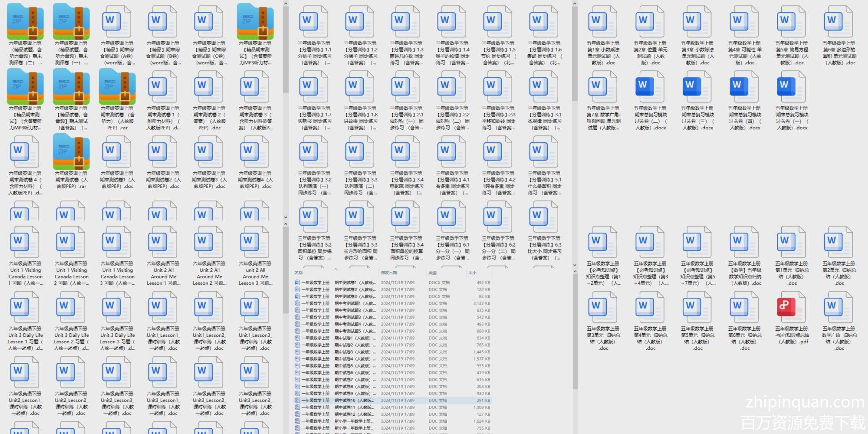Click scroll-up arrow of 三年级数学下册 pane
This screenshot has height=434, width=868.
point(575,4)
